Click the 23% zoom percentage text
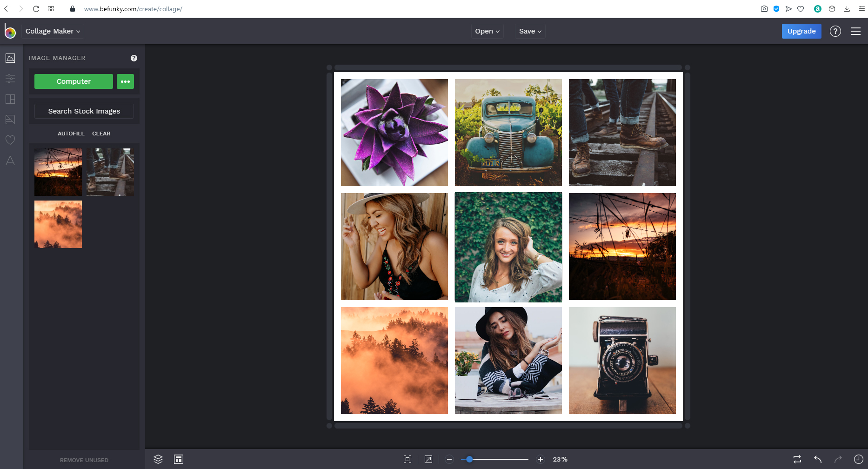This screenshot has width=868, height=469. click(x=560, y=459)
